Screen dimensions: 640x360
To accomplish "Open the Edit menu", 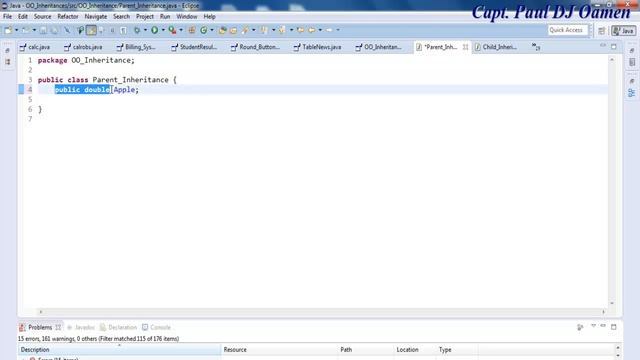I will point(23,17).
